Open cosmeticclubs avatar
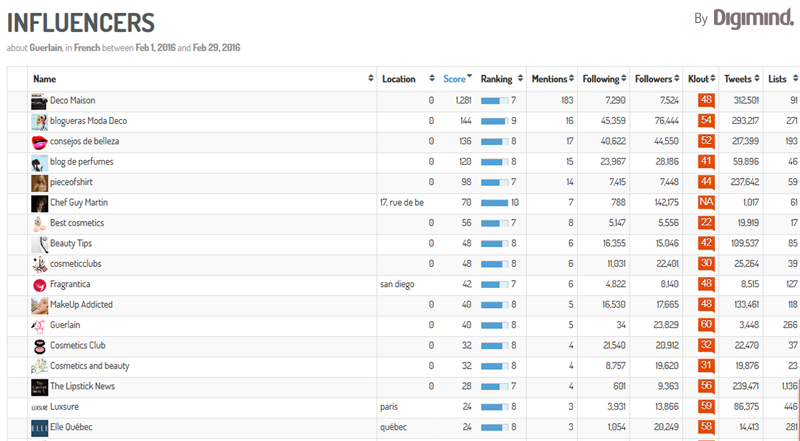The height and width of the screenshot is (441, 800). (x=39, y=265)
